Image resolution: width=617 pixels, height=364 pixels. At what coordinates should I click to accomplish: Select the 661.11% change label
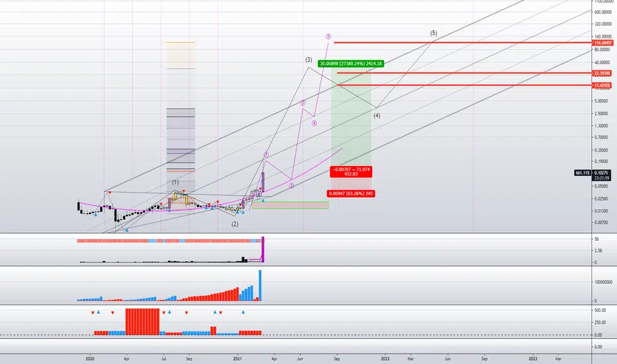(x=583, y=173)
